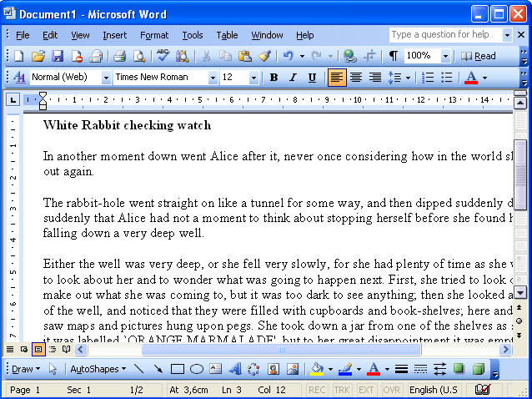Open the Dash Style options
Viewport: 532px width, 399px height.
point(421,369)
